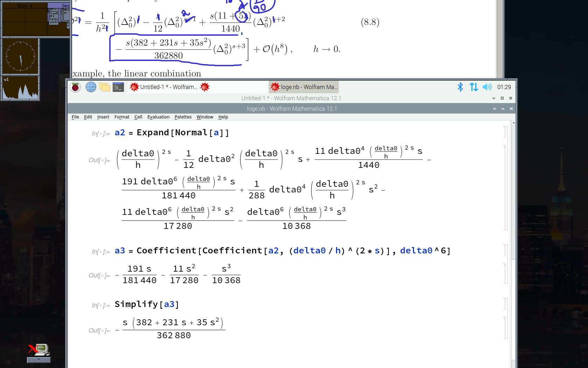Open the Cell menu

click(x=138, y=117)
